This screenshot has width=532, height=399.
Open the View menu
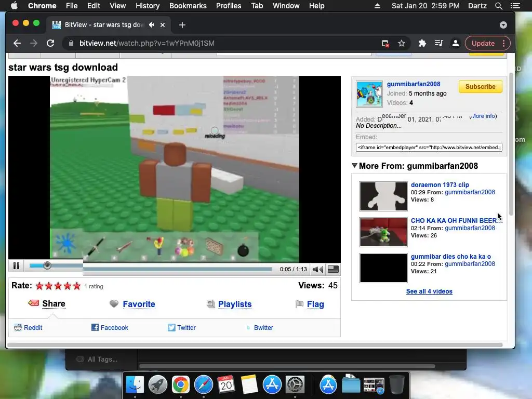(117, 6)
